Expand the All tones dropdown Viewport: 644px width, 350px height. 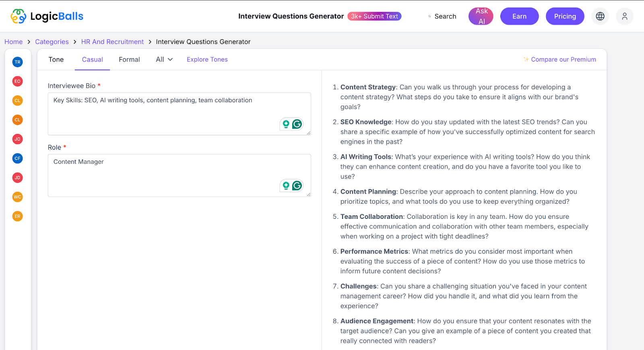164,60
